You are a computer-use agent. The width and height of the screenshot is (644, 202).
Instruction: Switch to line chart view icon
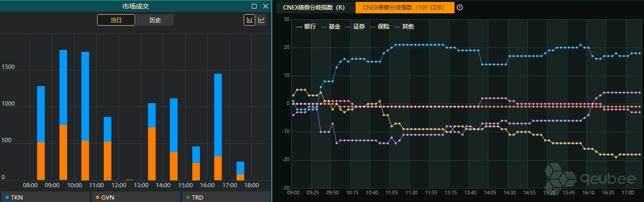(261, 20)
